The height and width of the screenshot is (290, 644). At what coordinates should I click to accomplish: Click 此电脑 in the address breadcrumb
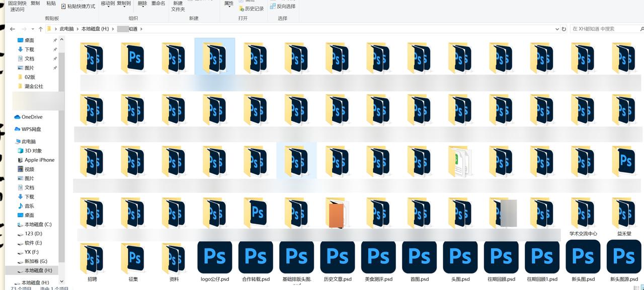(66, 29)
